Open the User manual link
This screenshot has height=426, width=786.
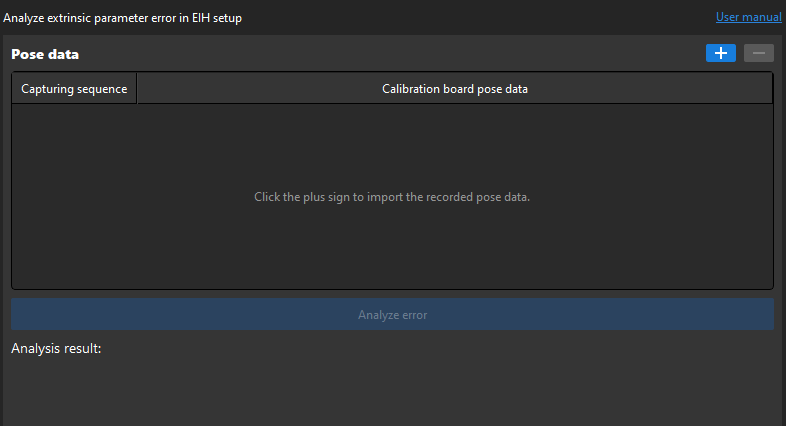click(x=748, y=18)
